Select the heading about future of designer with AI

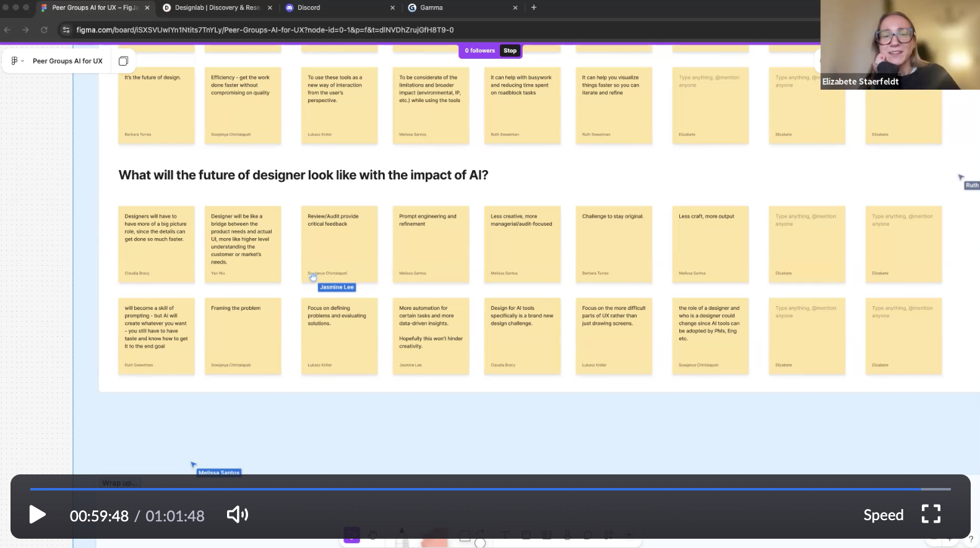pos(303,175)
